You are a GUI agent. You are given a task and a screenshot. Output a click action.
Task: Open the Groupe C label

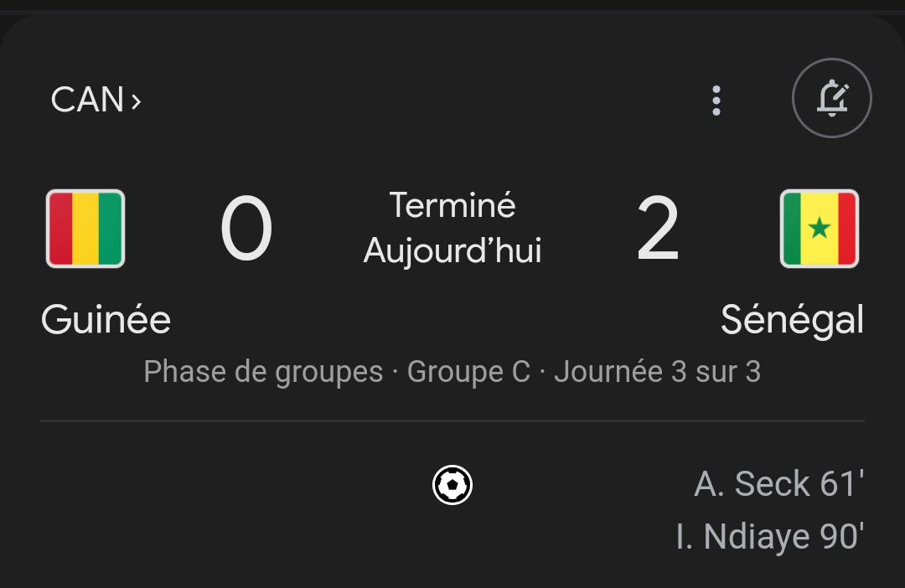(x=468, y=371)
